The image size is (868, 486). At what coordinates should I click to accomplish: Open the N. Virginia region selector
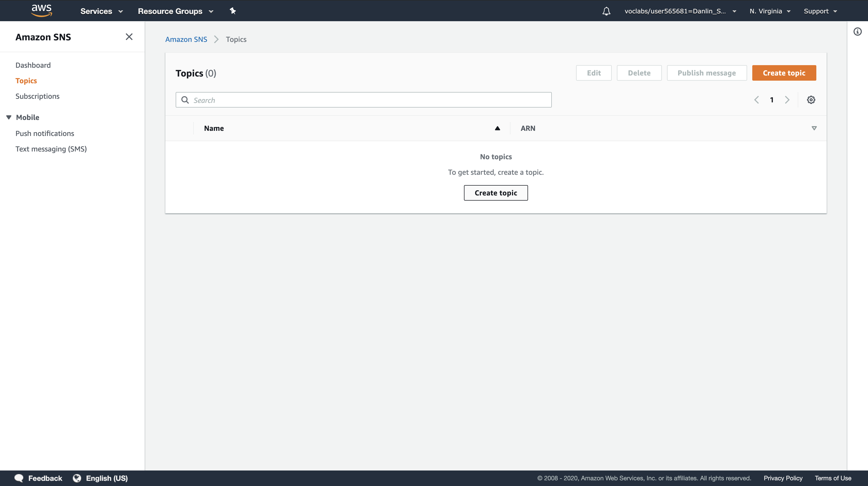pyautogui.click(x=770, y=11)
